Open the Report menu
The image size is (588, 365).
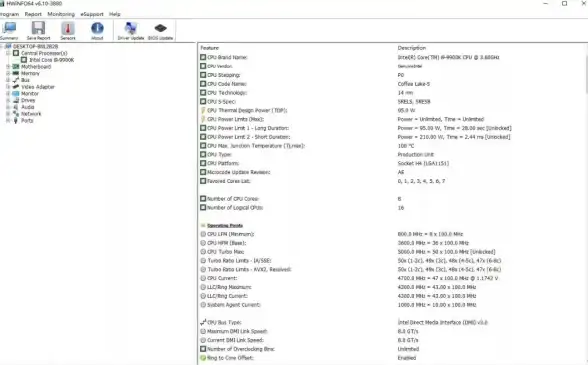point(33,14)
